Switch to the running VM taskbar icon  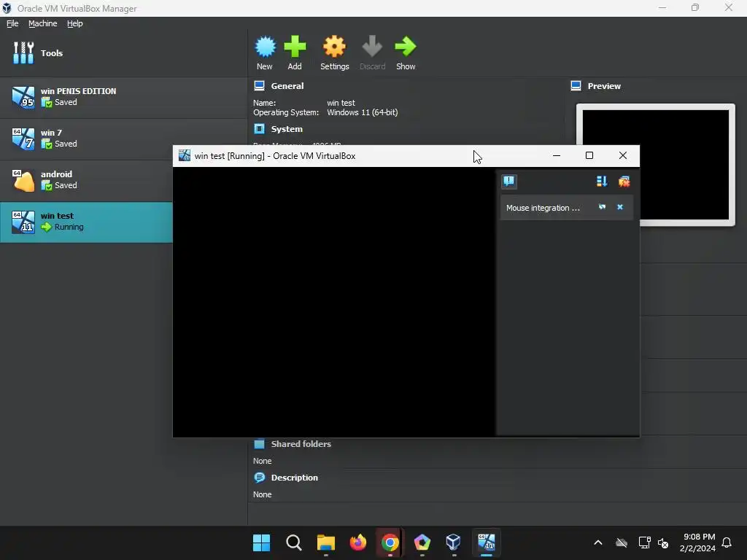[x=487, y=542]
